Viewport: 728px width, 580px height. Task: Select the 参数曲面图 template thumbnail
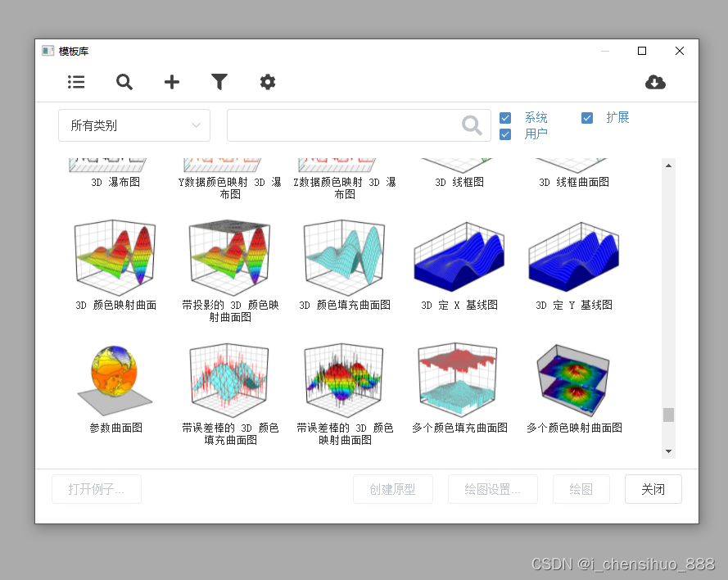point(115,377)
